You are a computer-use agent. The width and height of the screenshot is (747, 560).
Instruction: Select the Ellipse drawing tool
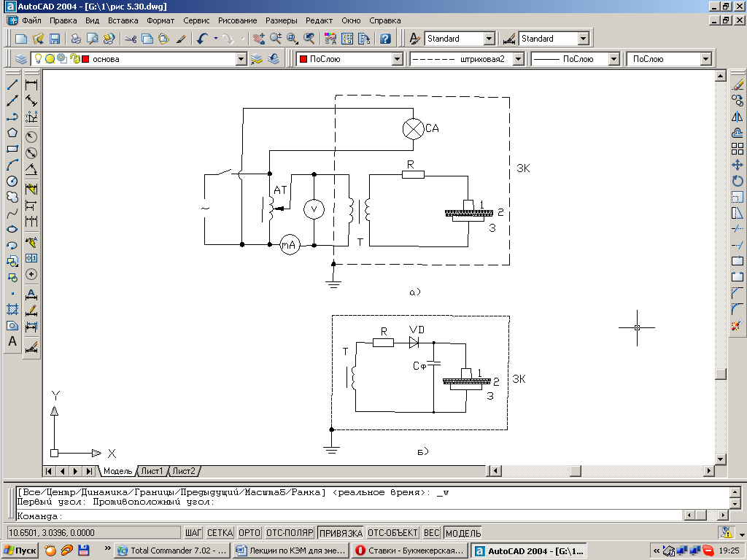(x=12, y=230)
